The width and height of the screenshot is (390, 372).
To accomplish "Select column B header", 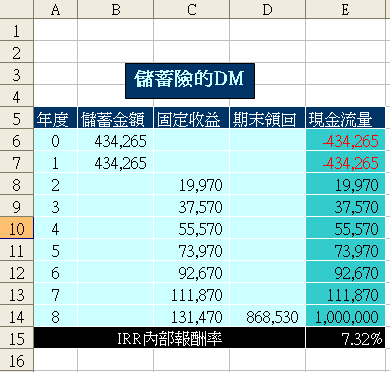I will (115, 9).
